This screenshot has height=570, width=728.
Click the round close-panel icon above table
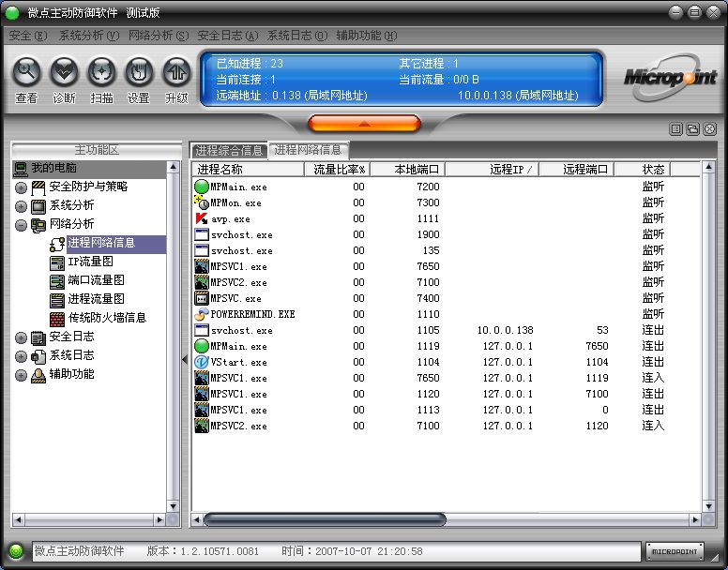710,129
